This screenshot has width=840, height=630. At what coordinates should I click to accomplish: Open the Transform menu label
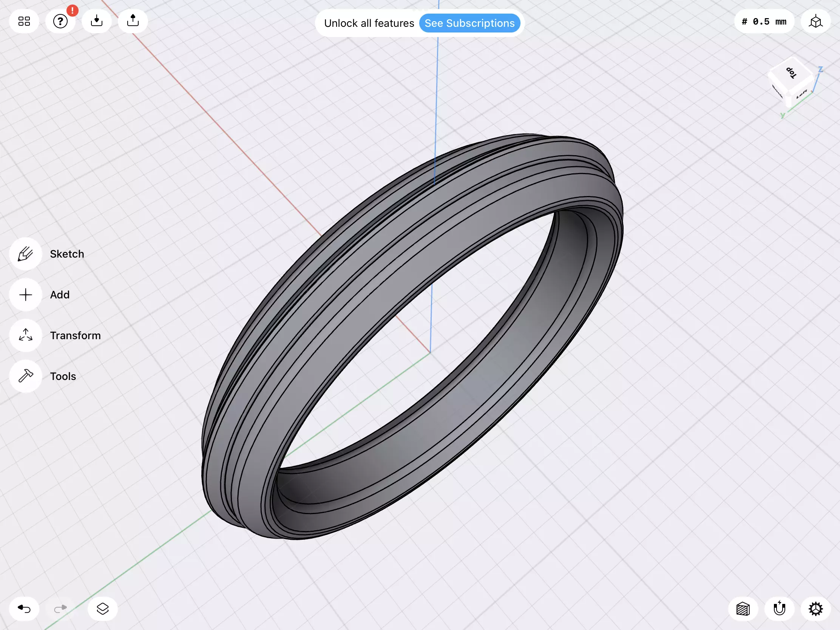(75, 335)
